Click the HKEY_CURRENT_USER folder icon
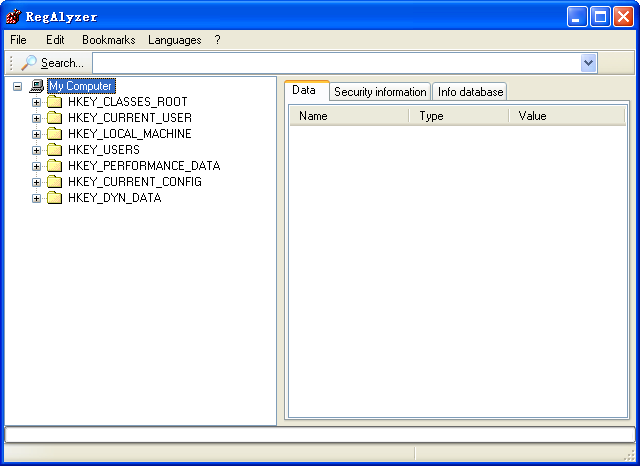 tap(54, 118)
